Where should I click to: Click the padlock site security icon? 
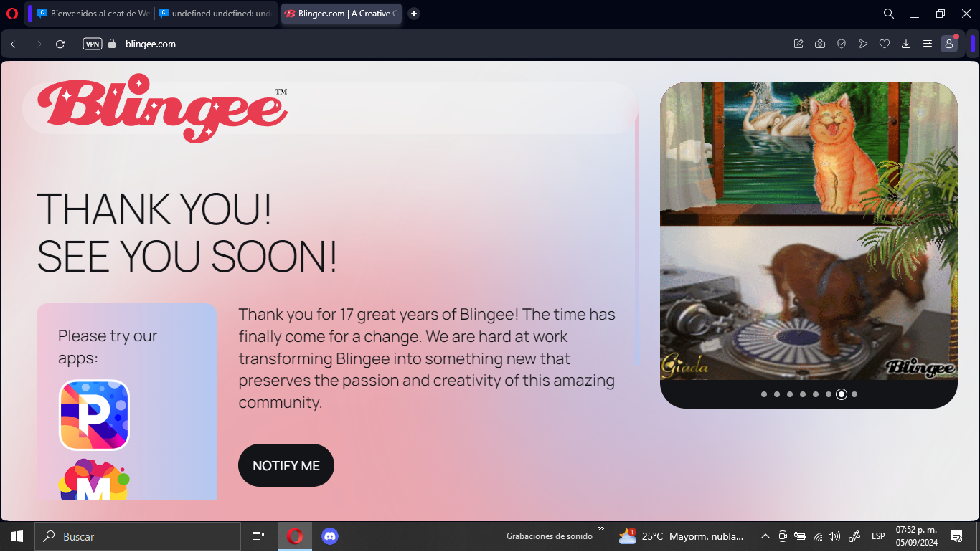tap(111, 44)
